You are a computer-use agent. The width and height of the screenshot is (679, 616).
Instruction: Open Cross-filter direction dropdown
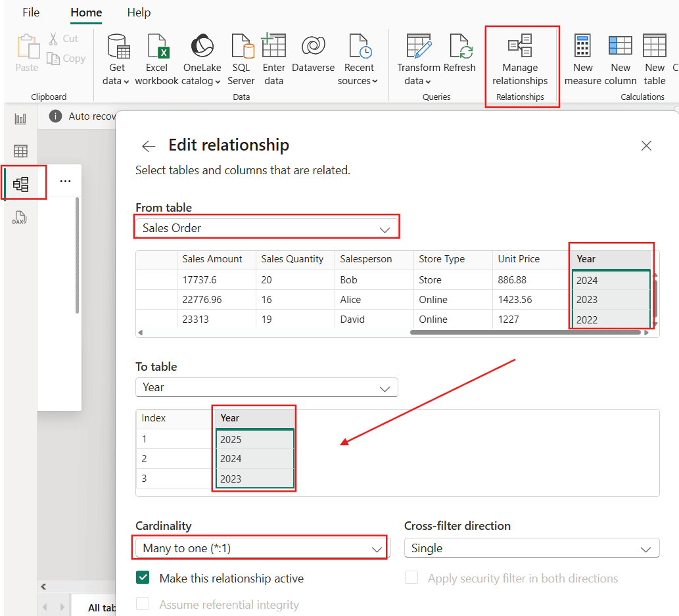coord(532,548)
